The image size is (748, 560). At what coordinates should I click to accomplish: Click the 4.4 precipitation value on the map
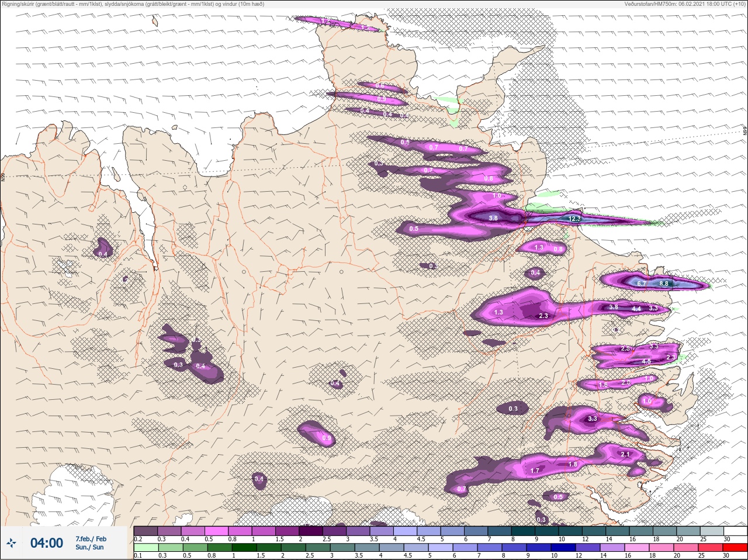(x=636, y=309)
